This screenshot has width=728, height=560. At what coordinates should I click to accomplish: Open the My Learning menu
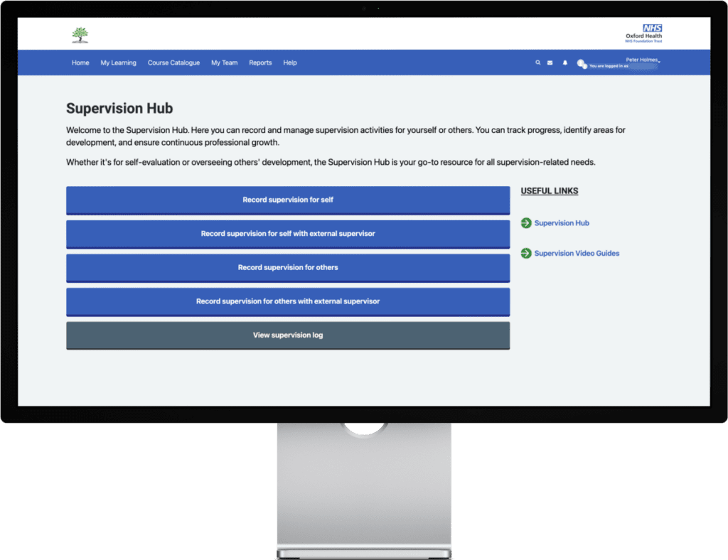click(x=118, y=63)
